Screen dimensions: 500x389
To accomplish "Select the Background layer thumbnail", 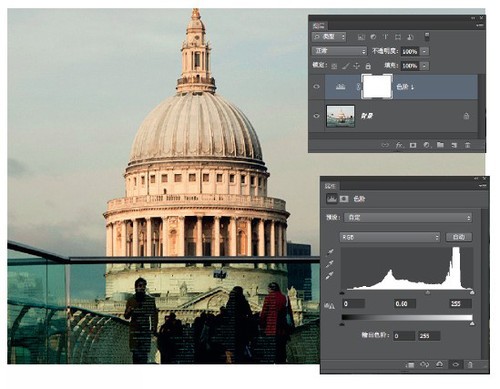I will (340, 116).
